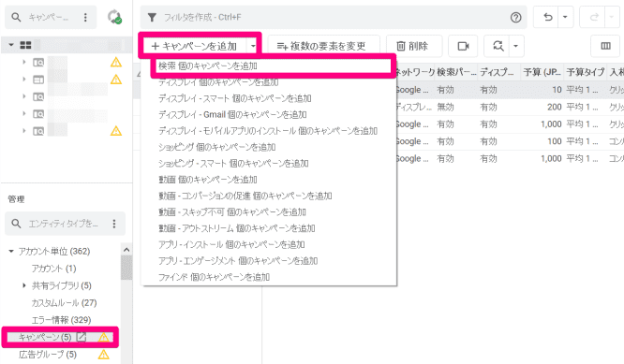624x364 pixels.
Task: Click the account grid icon in tree
Action: [25, 45]
